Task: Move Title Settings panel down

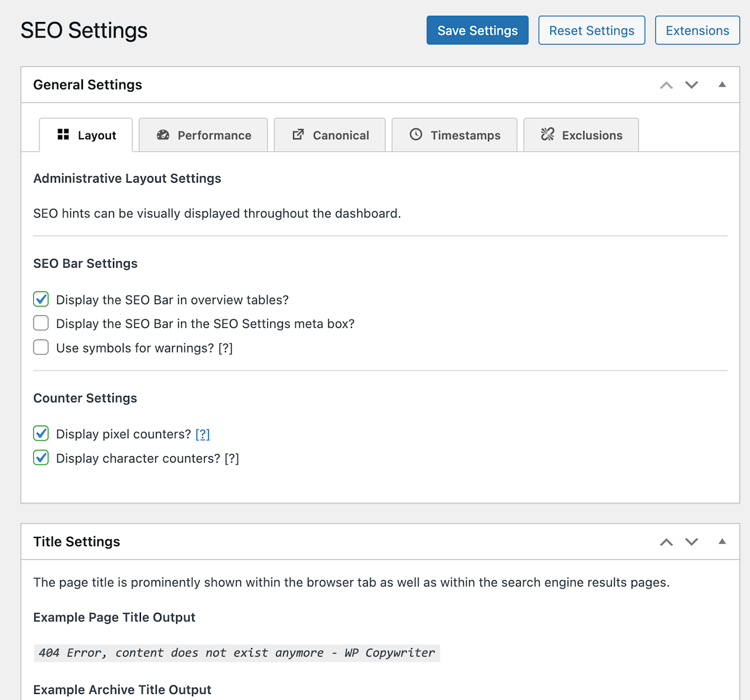Action: (x=692, y=542)
